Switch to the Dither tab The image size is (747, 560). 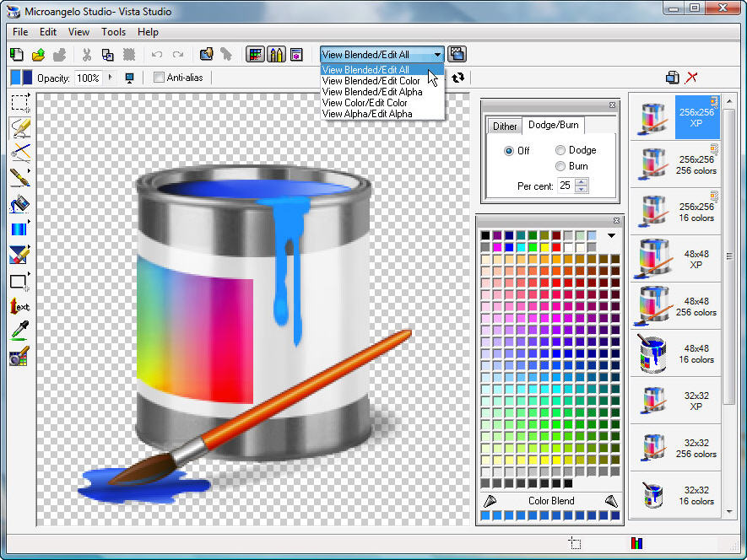point(505,126)
